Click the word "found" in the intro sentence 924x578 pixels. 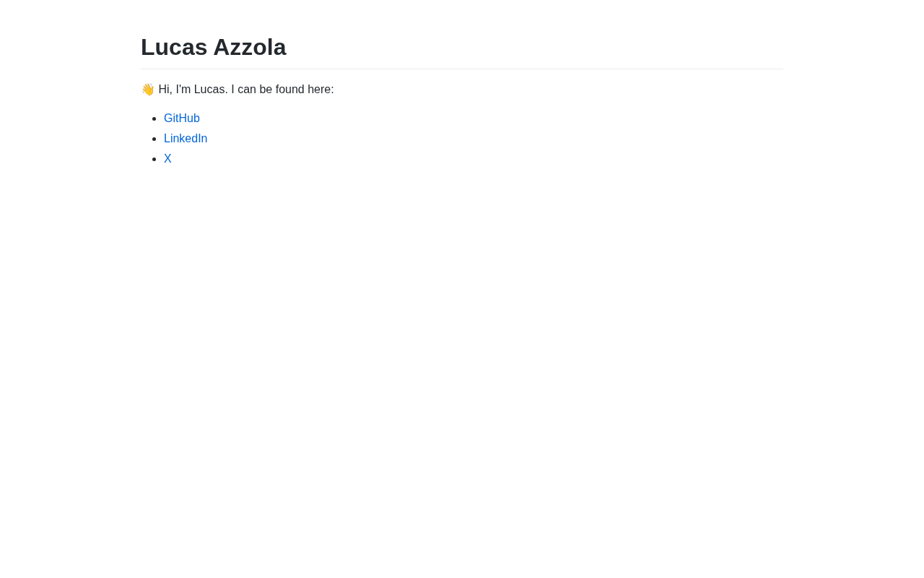(x=289, y=90)
